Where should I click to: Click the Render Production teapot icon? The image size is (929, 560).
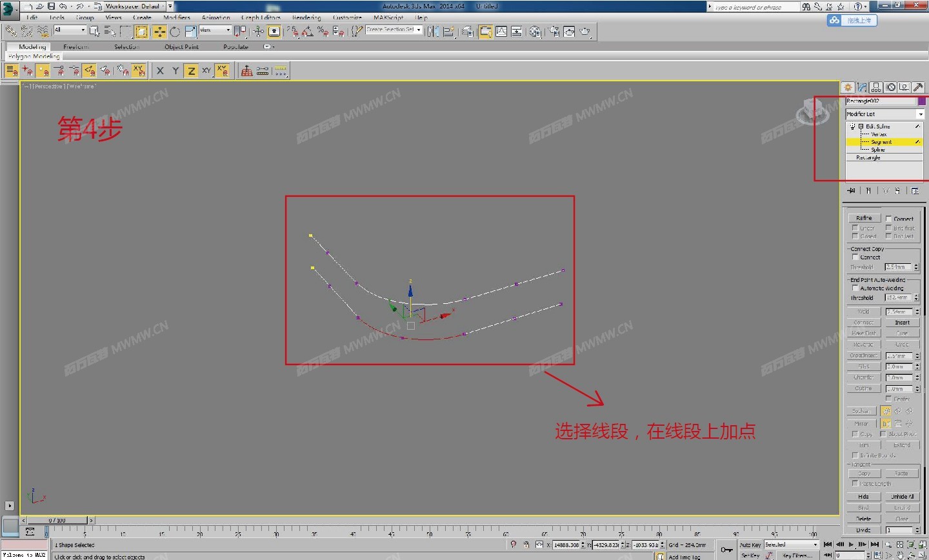tap(585, 31)
